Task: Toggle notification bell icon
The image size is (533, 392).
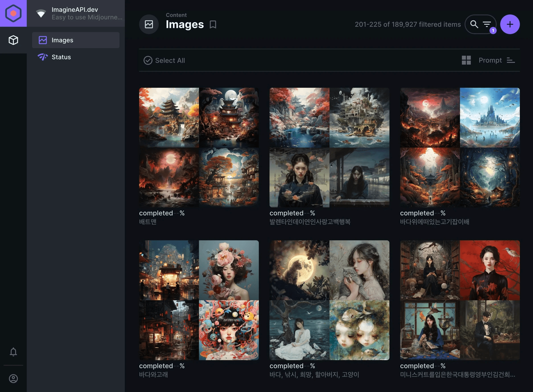Action: [13, 352]
